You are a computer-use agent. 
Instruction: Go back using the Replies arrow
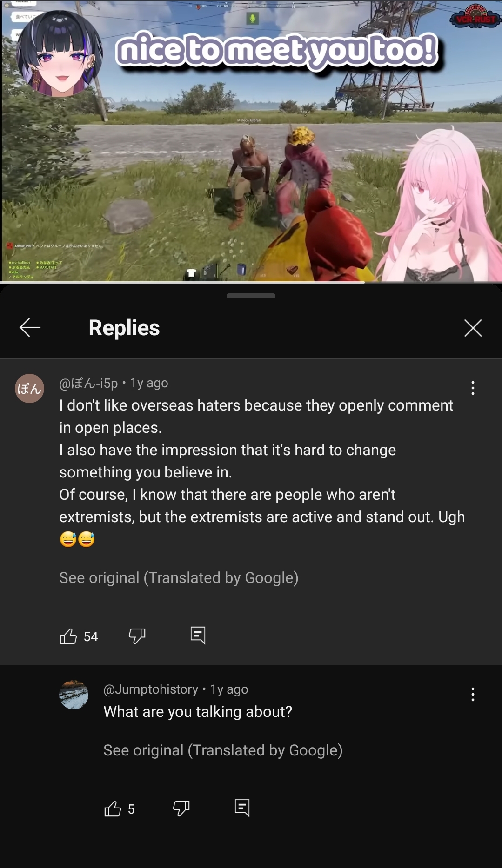pyautogui.click(x=30, y=328)
